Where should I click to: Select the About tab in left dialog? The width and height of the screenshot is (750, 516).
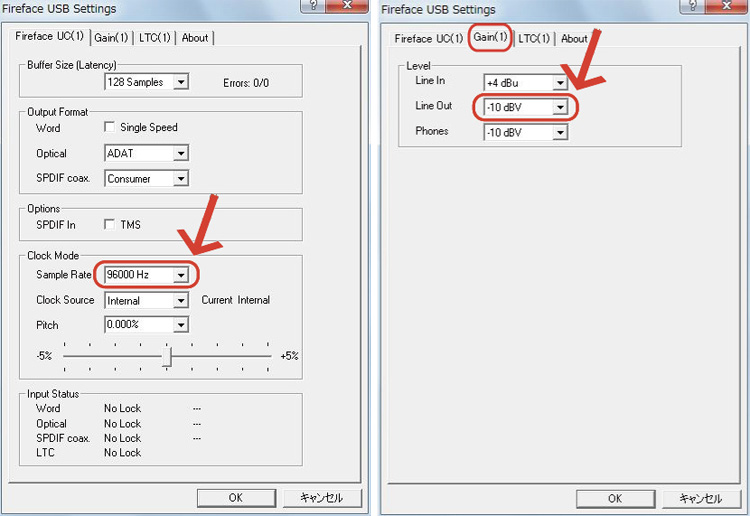tap(195, 38)
